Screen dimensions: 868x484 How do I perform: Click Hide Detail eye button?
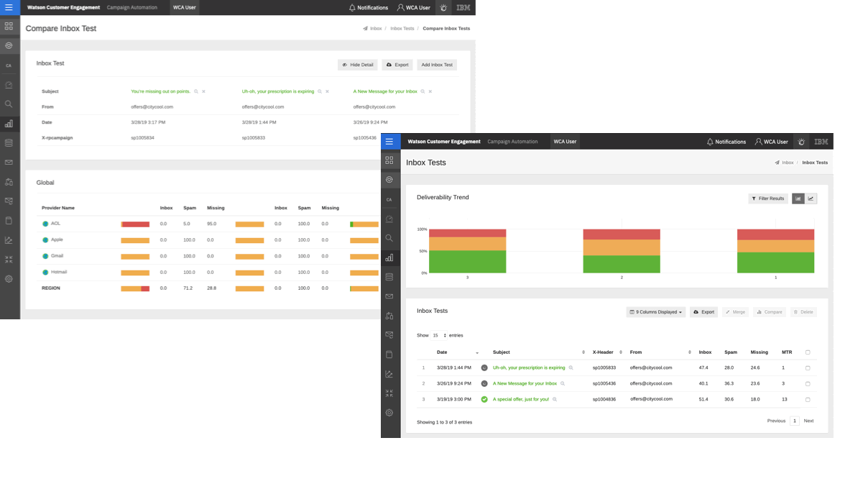click(x=357, y=65)
